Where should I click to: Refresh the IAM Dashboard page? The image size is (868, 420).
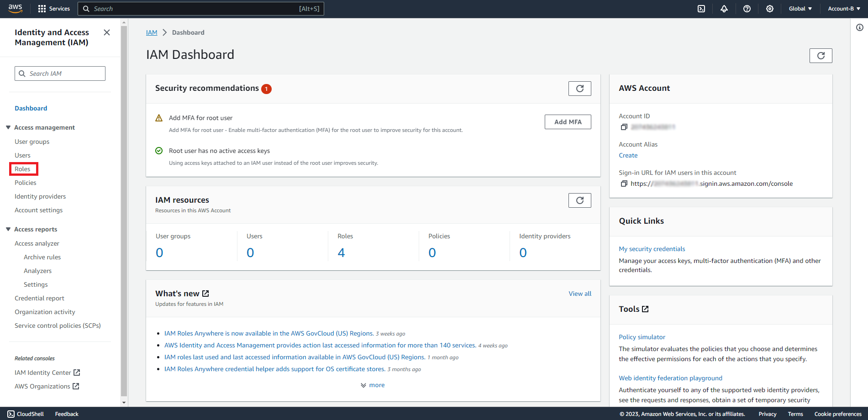tap(821, 56)
